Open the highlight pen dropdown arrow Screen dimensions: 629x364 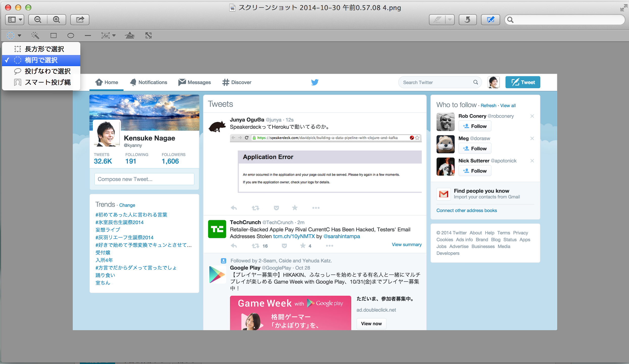pos(450,20)
